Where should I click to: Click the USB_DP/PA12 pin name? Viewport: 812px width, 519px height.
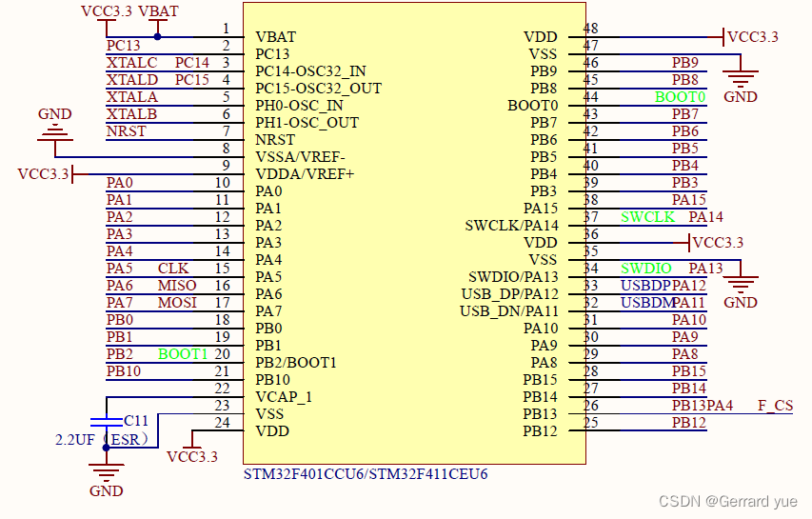point(510,294)
